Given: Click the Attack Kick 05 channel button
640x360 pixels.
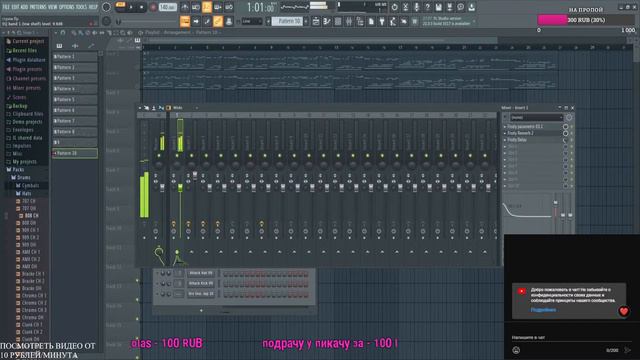Looking at the screenshot, I should (x=201, y=283).
